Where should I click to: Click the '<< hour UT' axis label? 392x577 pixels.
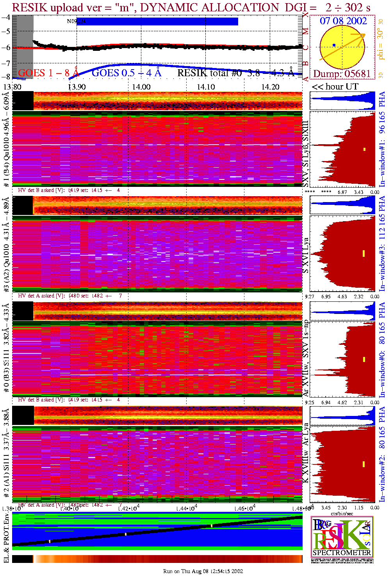(335, 87)
